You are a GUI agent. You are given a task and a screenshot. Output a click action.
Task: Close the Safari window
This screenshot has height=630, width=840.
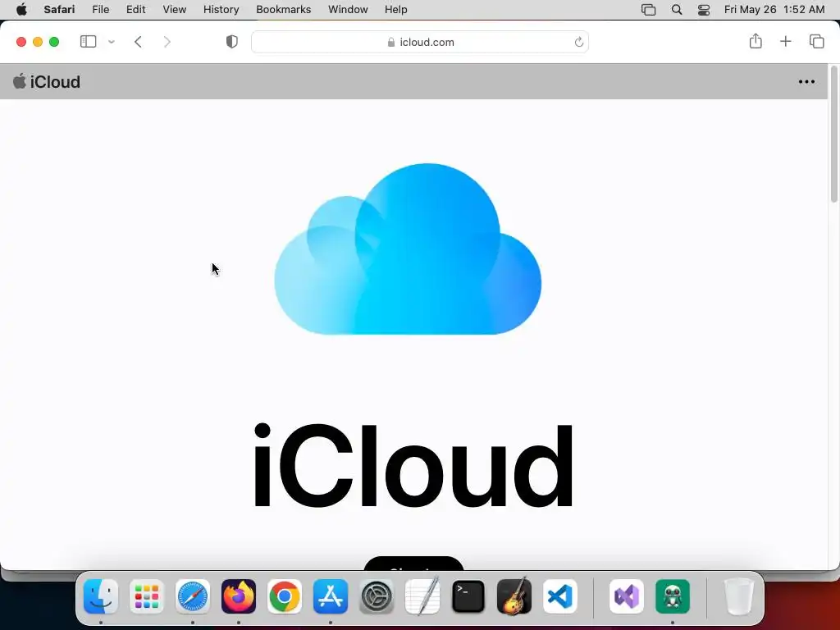(21, 42)
